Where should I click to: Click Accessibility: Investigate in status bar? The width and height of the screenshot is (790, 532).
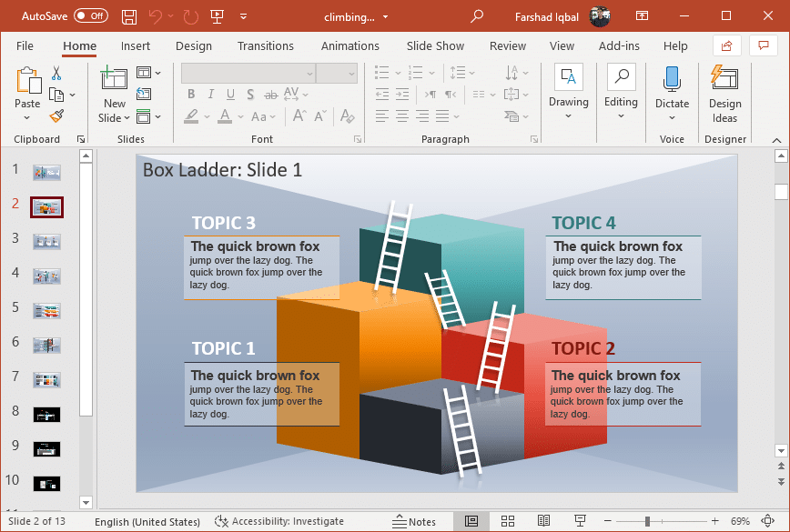(279, 521)
